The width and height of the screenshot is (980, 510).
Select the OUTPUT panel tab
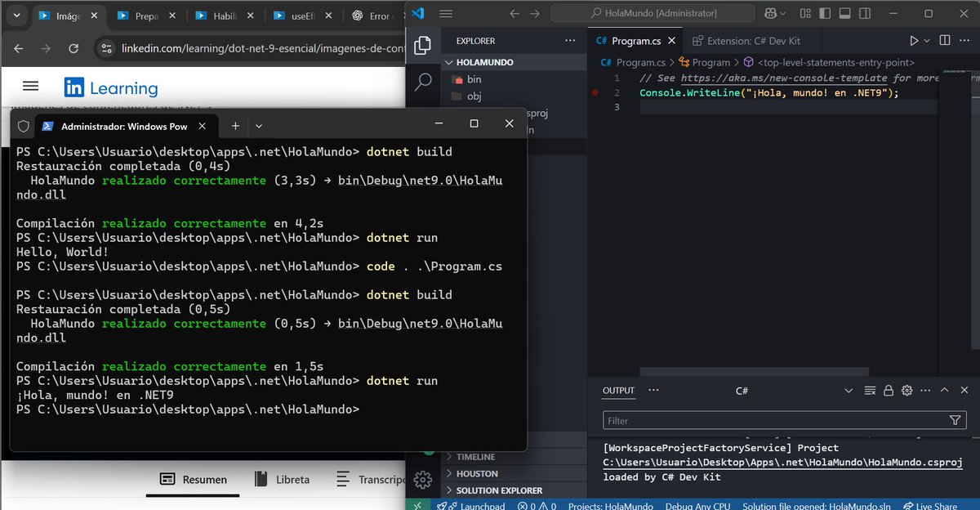(618, 391)
